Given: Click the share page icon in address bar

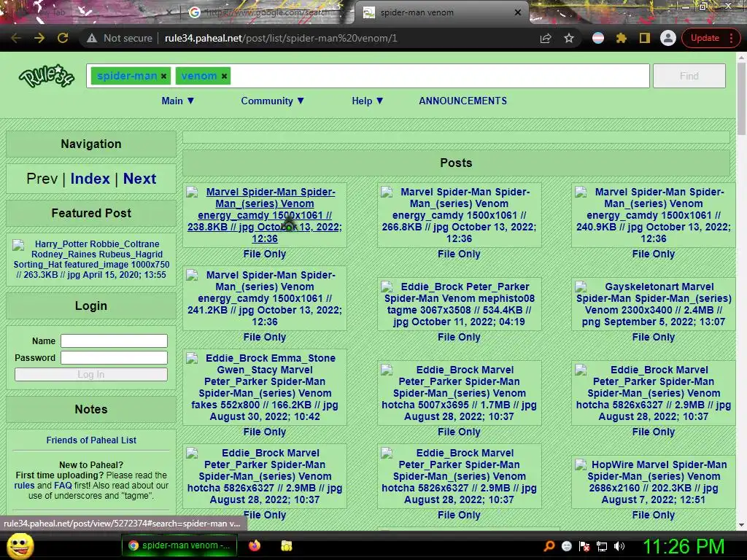Looking at the screenshot, I should pyautogui.click(x=546, y=38).
